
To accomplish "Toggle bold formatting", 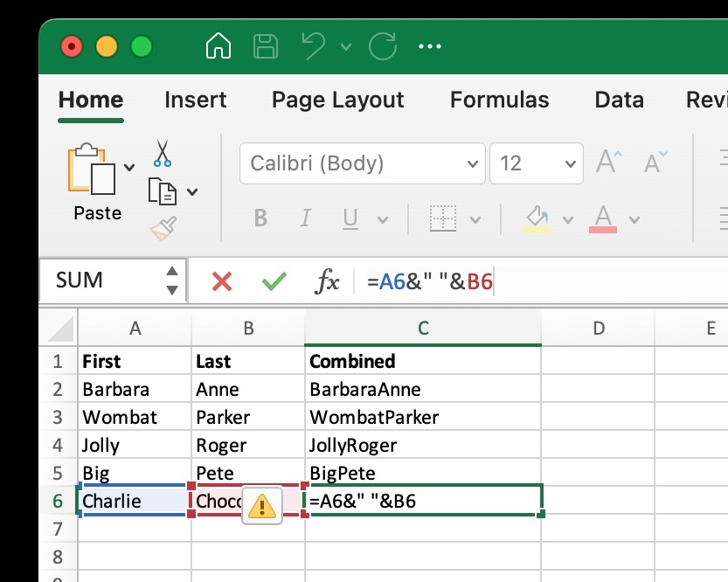I will 260,218.
